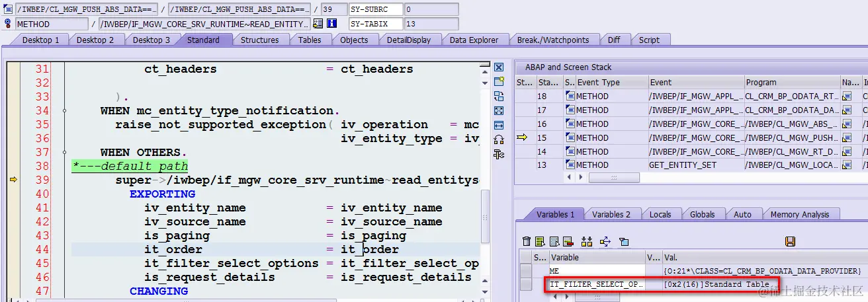This screenshot has width=868, height=302.
Task: Click the headphones services icon in vertical toolbar
Action: 499,139
